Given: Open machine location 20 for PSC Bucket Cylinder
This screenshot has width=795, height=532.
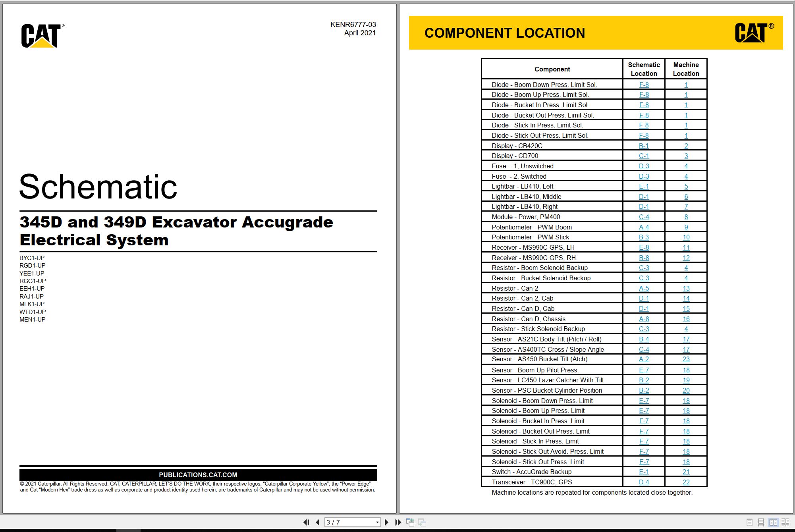Looking at the screenshot, I should pyautogui.click(x=686, y=390).
